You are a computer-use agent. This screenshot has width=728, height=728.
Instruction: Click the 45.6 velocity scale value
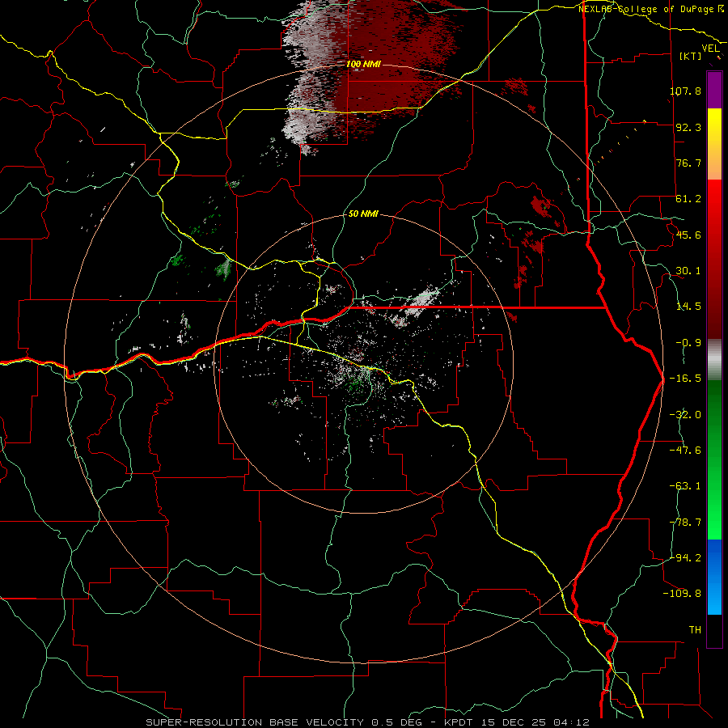688,235
